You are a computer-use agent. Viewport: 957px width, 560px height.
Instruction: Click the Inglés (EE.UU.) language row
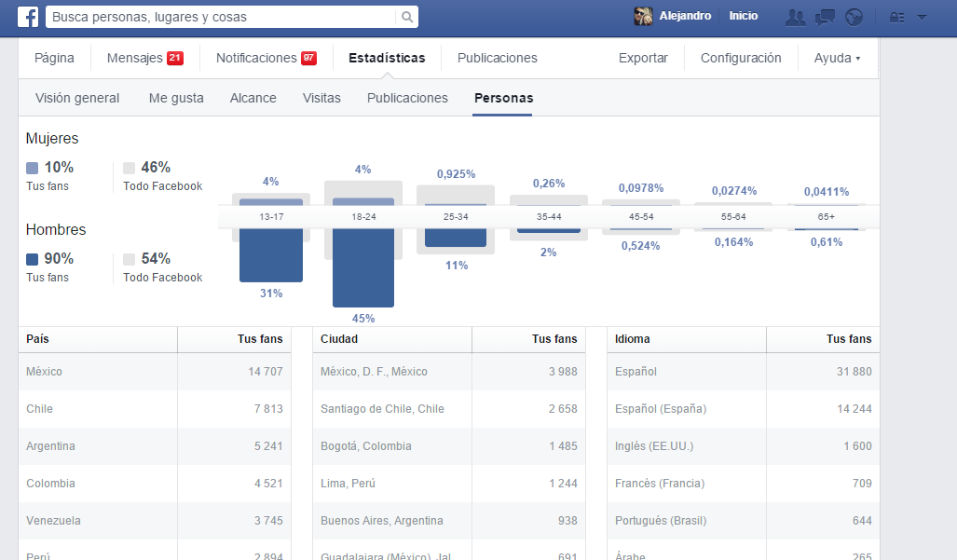pyautogui.click(x=744, y=446)
